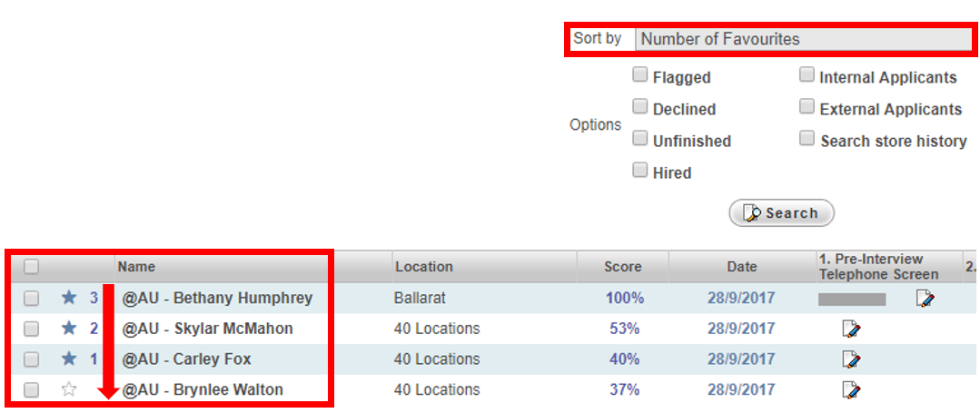This screenshot has height=413, width=980.
Task: Favourite Brynlee Walton using the empty star
Action: (x=69, y=389)
